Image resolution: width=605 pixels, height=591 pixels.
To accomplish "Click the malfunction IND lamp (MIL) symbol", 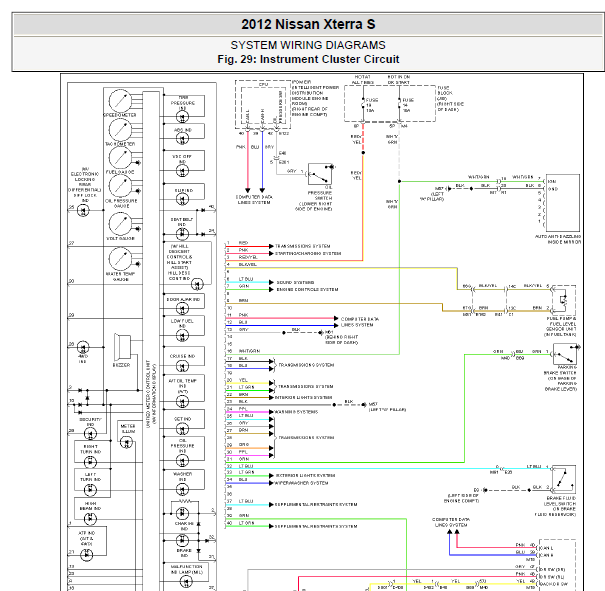I will (x=186, y=581).
